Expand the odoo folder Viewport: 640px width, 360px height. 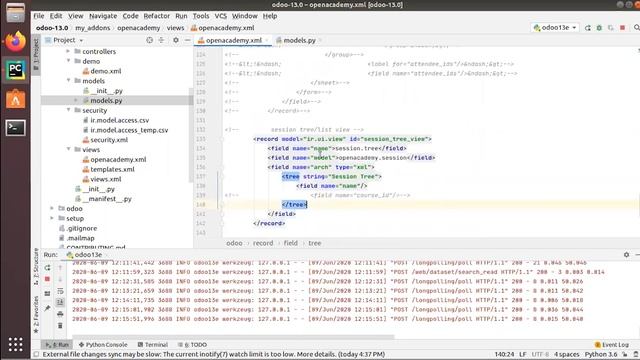(52, 208)
